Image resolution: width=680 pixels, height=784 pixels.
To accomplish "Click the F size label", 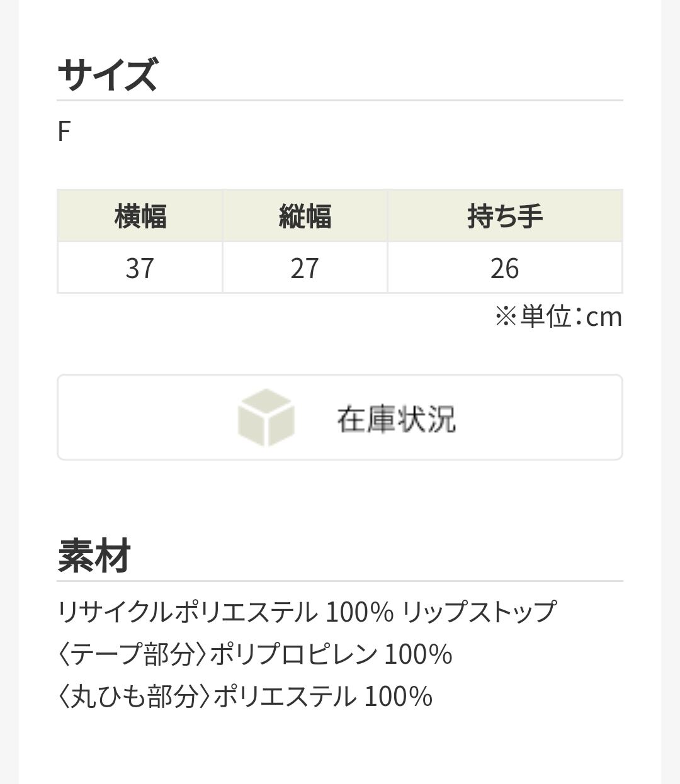I will 64,132.
